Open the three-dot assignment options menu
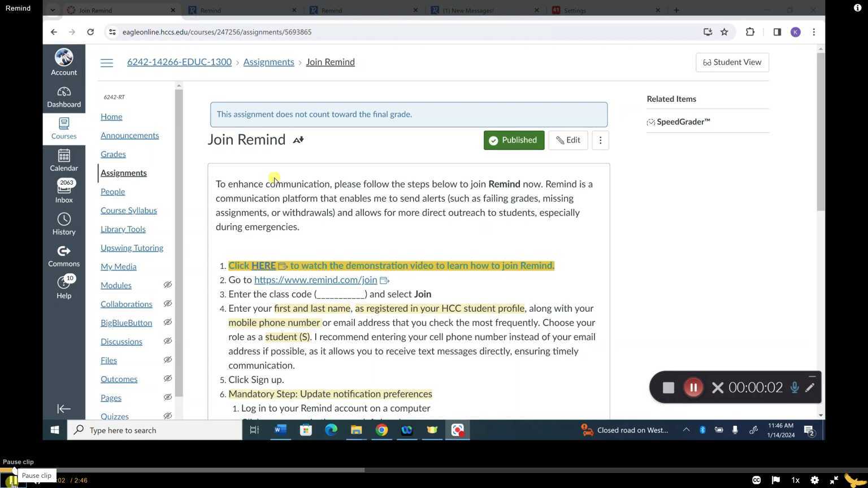Screen dimensions: 868x488 pyautogui.click(x=600, y=141)
